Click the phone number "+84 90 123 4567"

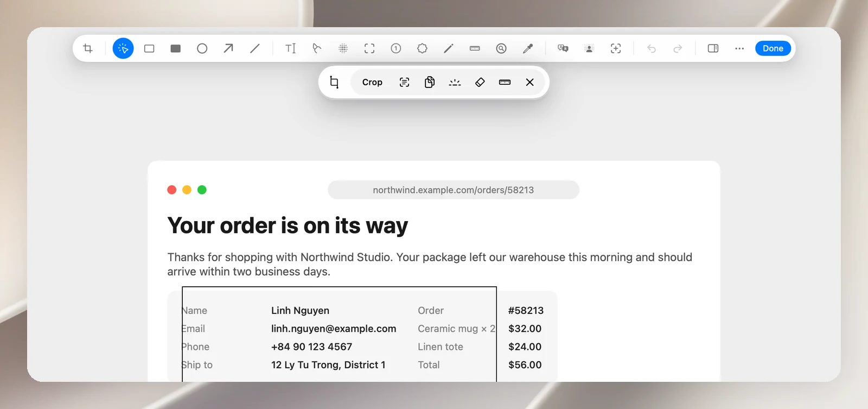pyautogui.click(x=311, y=347)
